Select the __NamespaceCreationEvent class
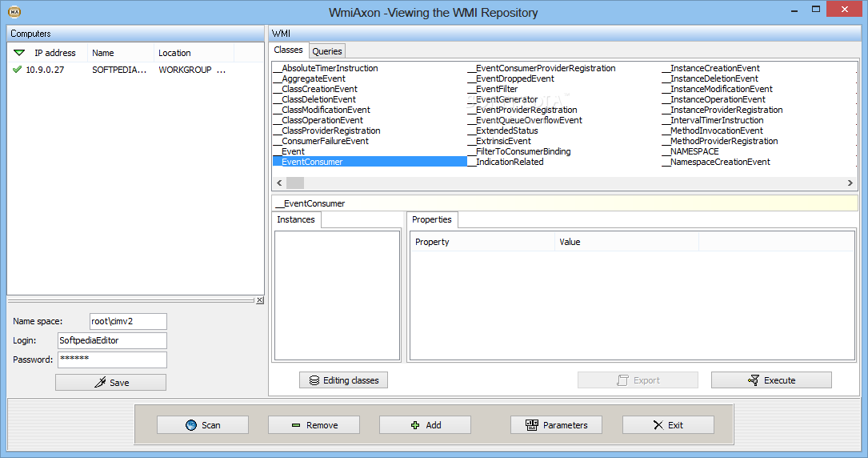This screenshot has height=458, width=868. pos(716,162)
